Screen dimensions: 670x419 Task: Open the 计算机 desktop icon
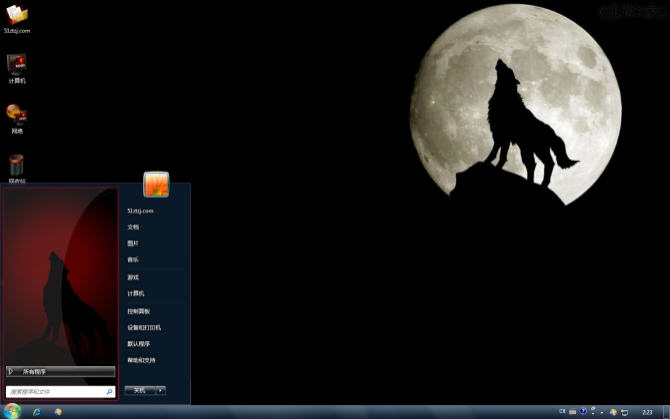(17, 66)
